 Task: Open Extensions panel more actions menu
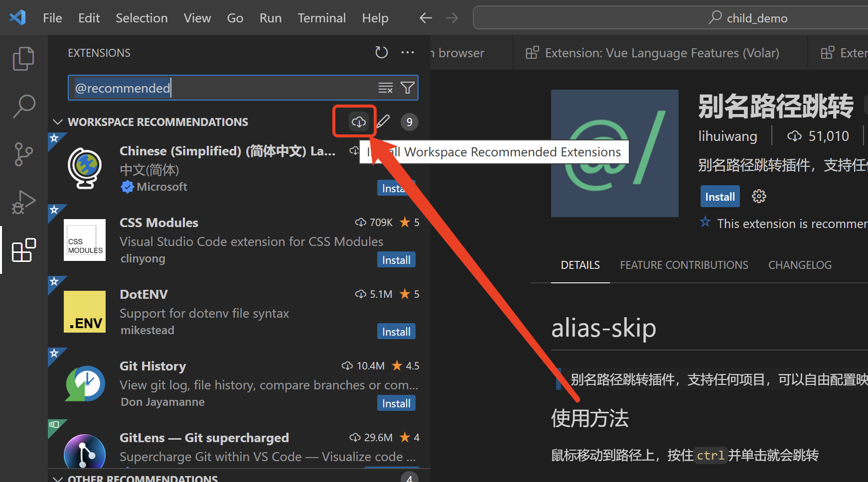tap(408, 53)
